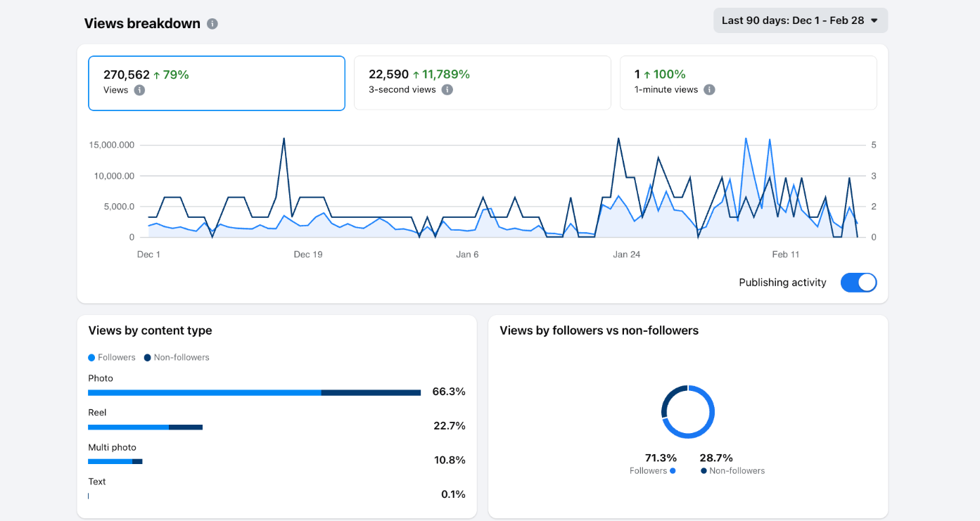Viewport: 980px width, 521px height.
Task: Toggle the Publishing activity switch
Action: coord(858,283)
